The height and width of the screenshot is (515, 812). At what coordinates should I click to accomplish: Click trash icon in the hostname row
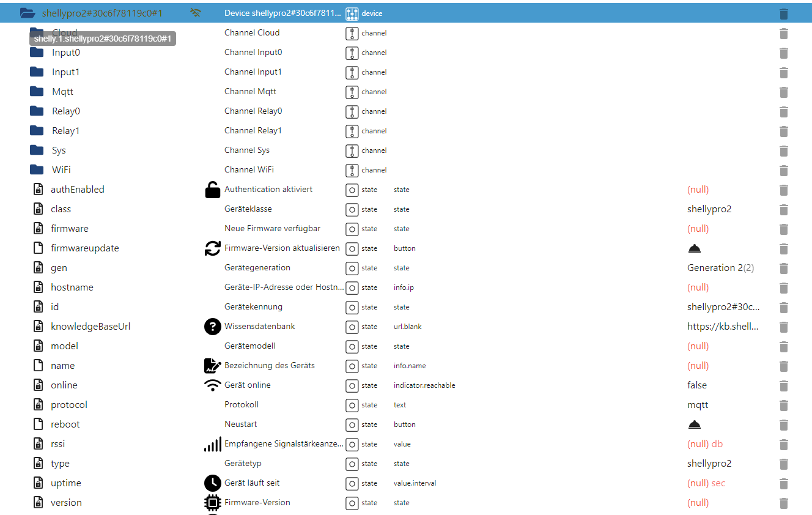[x=784, y=287]
